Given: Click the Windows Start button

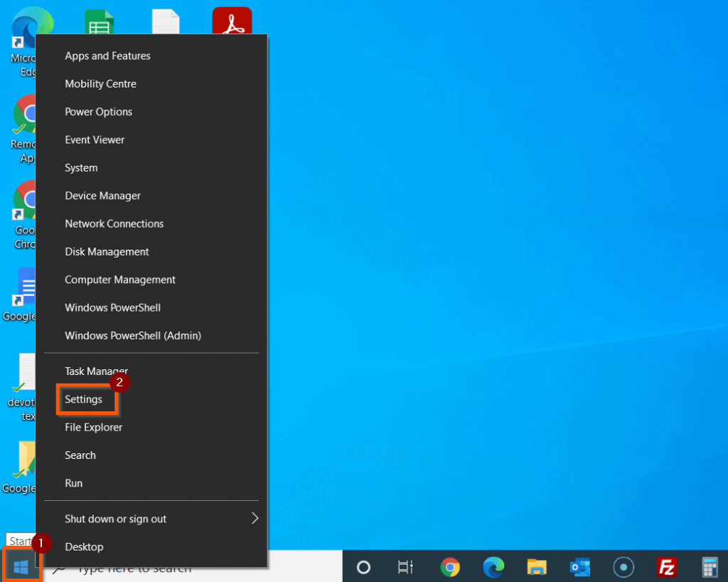Looking at the screenshot, I should coord(21,566).
